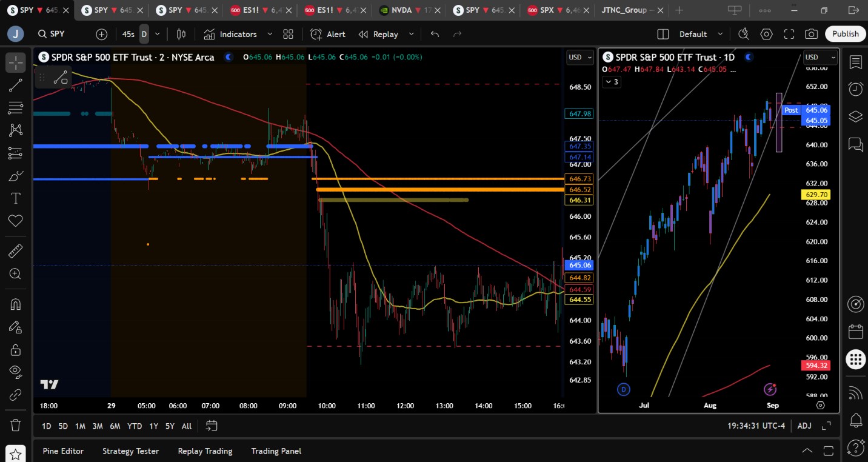868x462 pixels.
Task: Open notifications bell in right sidebar
Action: coord(856,420)
